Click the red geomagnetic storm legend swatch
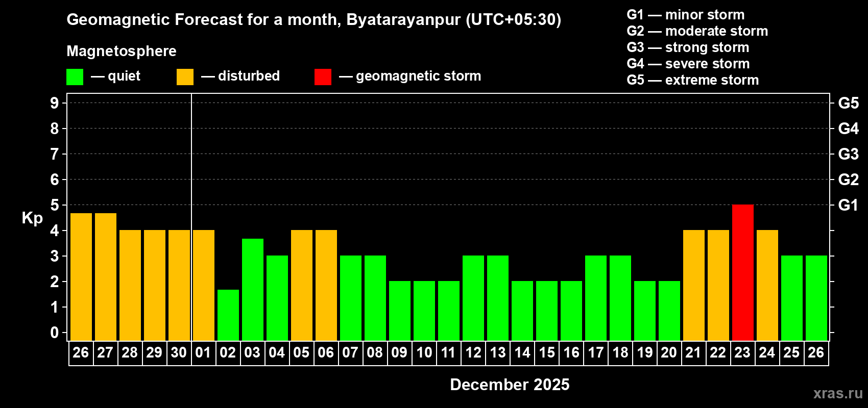Screen dimensions: 868x408 [x=323, y=77]
